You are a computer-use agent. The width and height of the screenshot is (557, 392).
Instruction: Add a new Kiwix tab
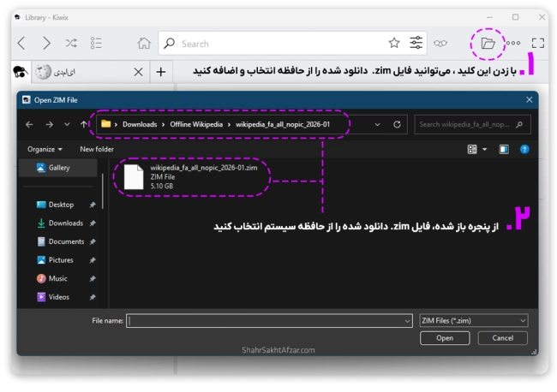click(161, 72)
